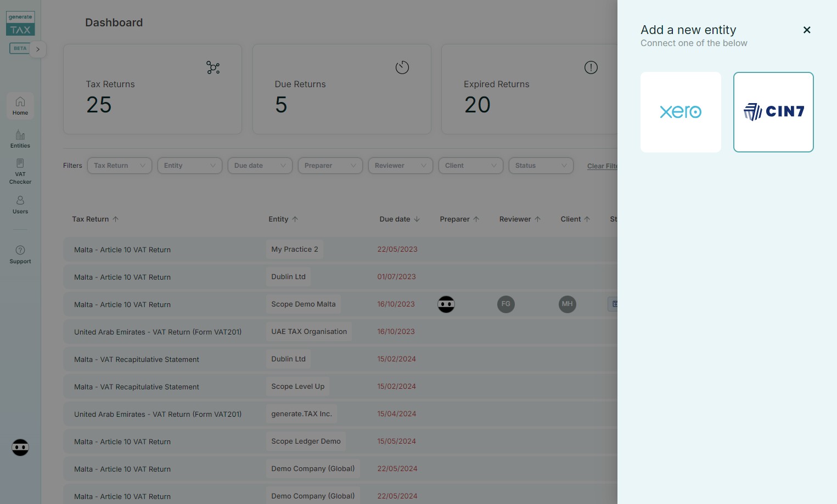
Task: Click the UAE TAX Organisation entity chip
Action: pos(309,331)
